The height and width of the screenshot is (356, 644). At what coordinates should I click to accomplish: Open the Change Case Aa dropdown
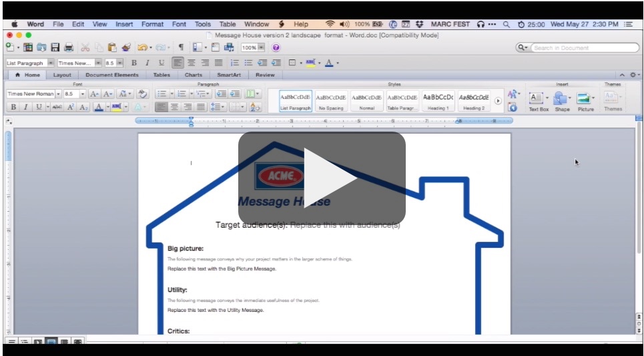(x=124, y=94)
